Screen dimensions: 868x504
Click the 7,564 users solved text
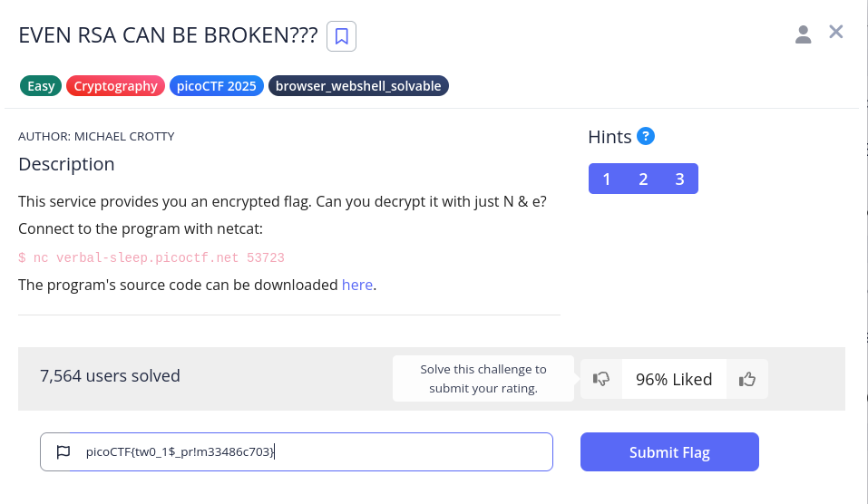[110, 375]
